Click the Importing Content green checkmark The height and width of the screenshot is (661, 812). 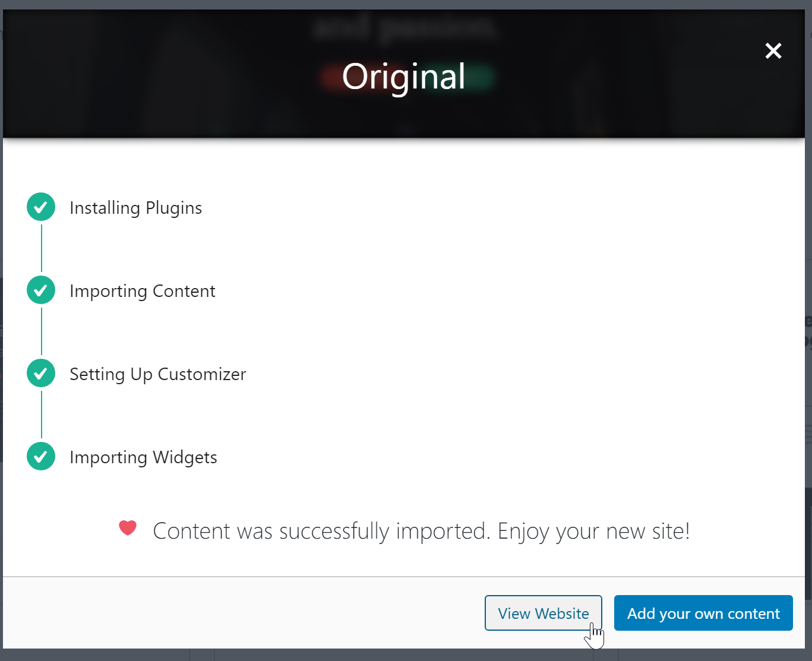(x=41, y=290)
